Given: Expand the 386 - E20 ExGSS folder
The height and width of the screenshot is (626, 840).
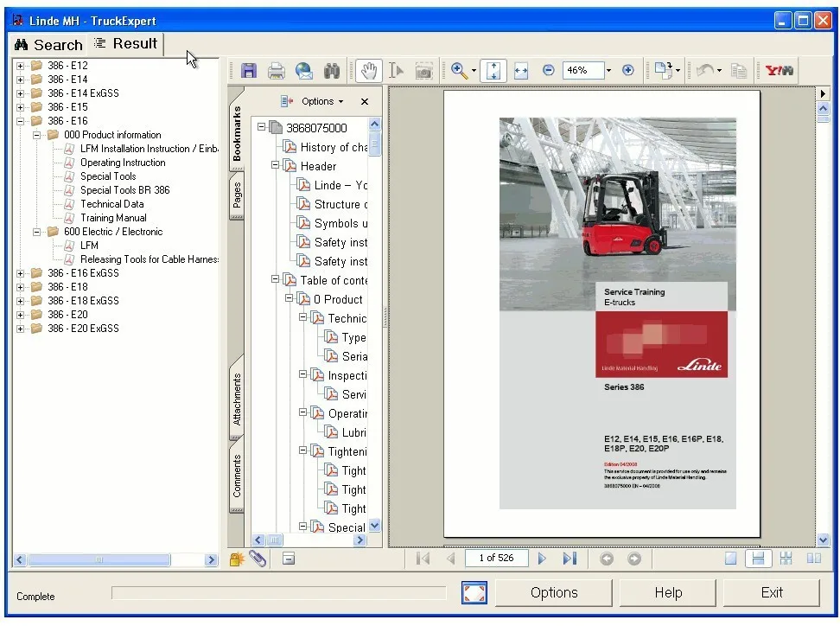Looking at the screenshot, I should pyautogui.click(x=20, y=329).
